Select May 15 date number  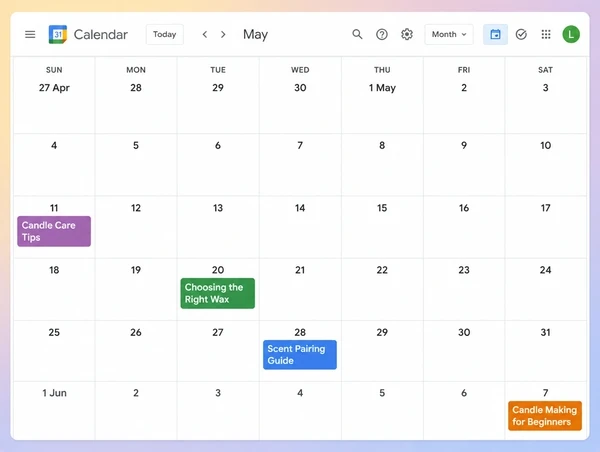pyautogui.click(x=382, y=208)
